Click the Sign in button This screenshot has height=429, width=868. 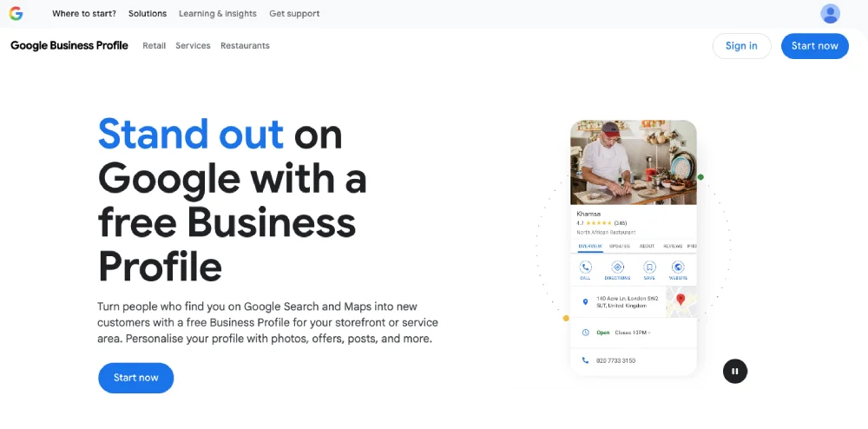pyautogui.click(x=741, y=46)
